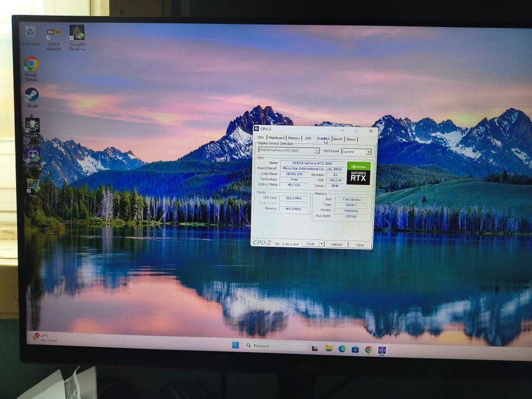The image size is (532, 399).
Task: Switch to the Bench tab
Action: coord(338,139)
